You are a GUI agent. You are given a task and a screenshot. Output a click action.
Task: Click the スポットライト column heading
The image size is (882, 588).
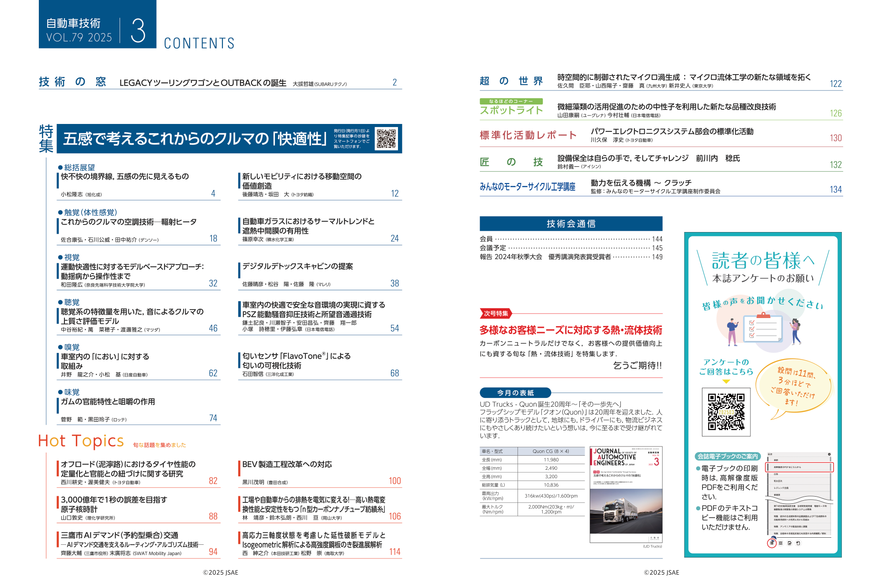click(511, 110)
